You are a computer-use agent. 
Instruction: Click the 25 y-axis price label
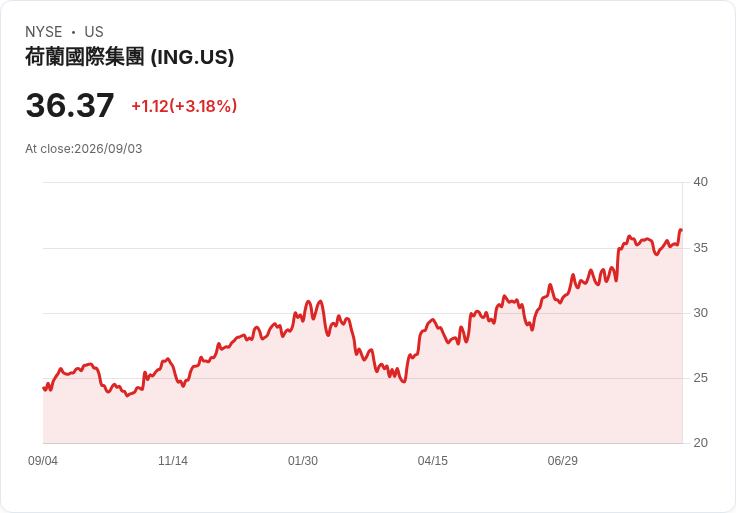click(700, 378)
